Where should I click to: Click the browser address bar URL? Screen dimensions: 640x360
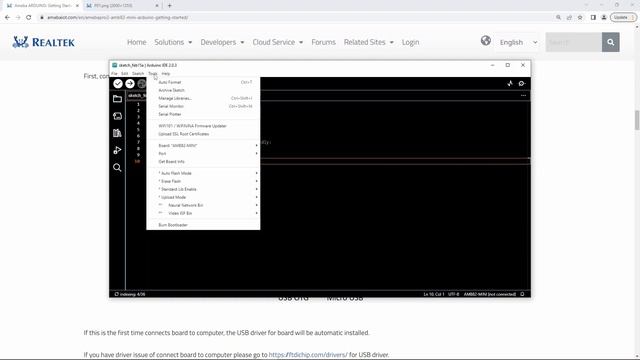(118, 18)
